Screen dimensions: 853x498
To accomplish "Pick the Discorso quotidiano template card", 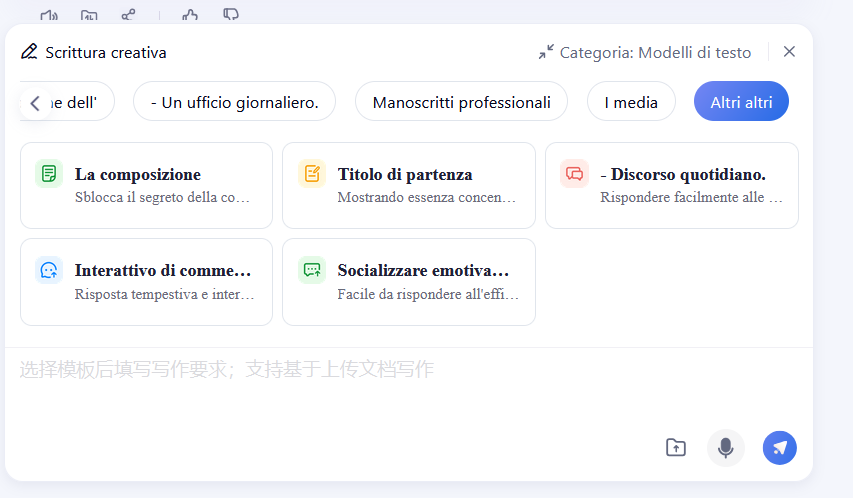I will (671, 185).
